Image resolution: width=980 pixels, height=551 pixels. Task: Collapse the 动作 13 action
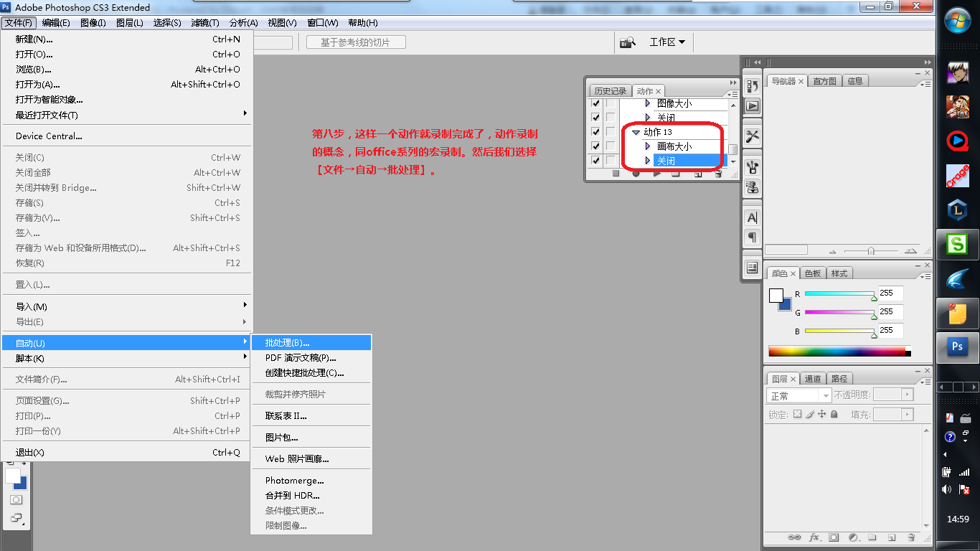point(636,133)
